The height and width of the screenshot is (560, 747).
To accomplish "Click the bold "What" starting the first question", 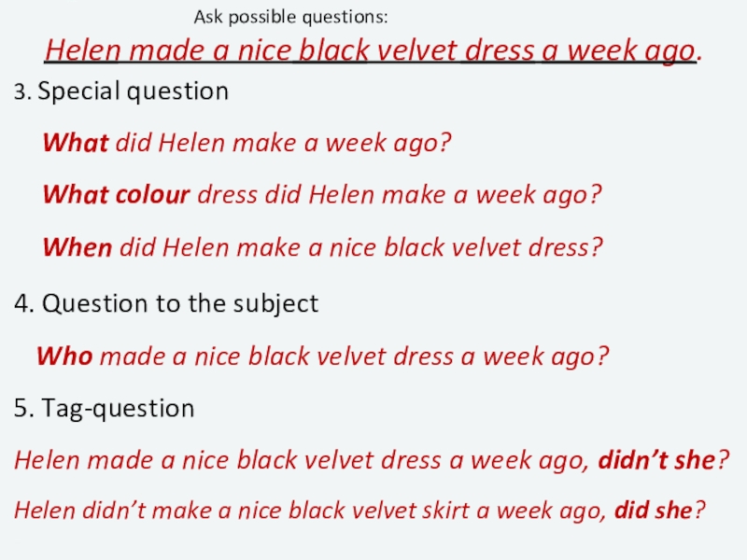I will [76, 144].
